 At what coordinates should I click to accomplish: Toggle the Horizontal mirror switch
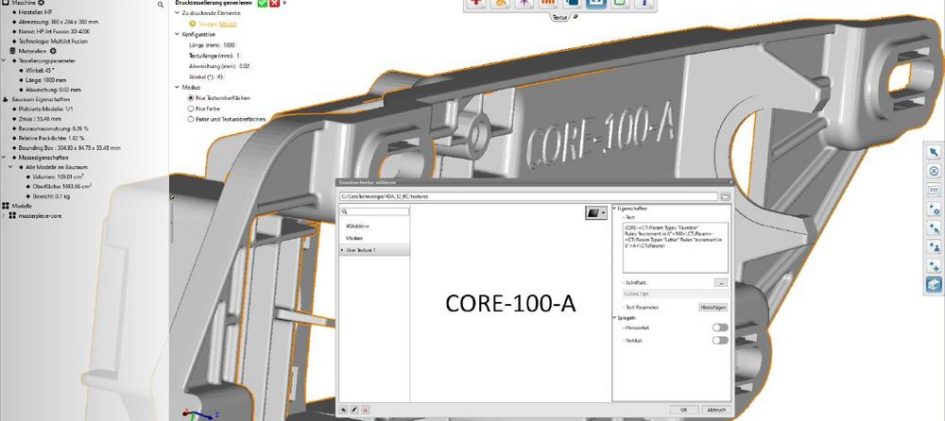pos(719,328)
